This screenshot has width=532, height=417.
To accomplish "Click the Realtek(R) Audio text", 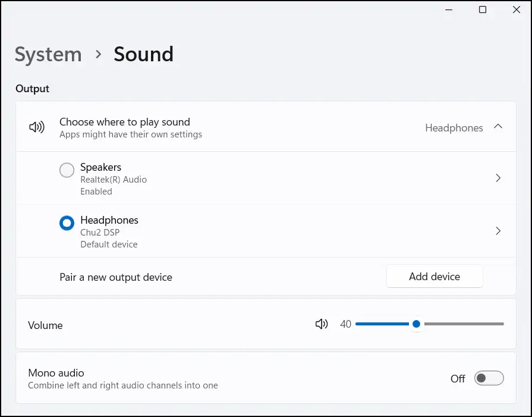I will [x=114, y=180].
